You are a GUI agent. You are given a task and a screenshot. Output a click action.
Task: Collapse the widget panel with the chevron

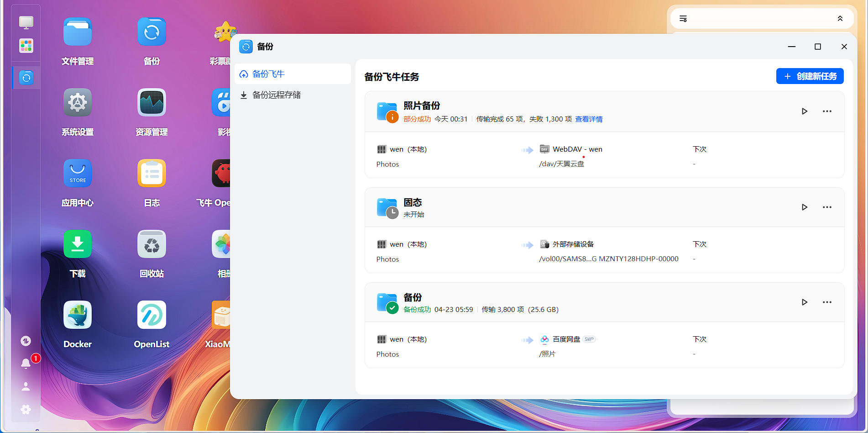tap(840, 18)
